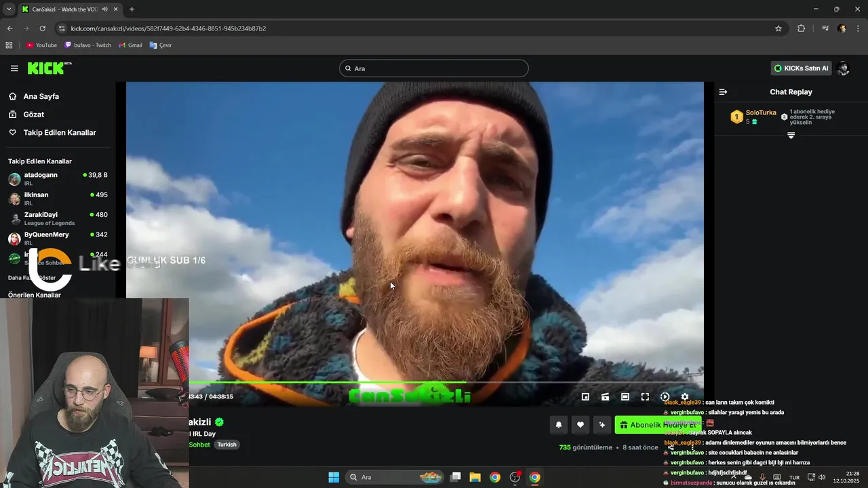Go to Ana Sayfa
868x488 pixels.
(41, 97)
